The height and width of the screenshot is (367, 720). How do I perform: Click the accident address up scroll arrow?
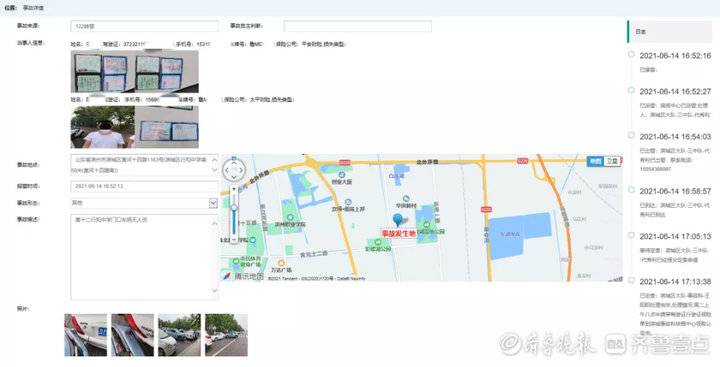click(x=214, y=159)
